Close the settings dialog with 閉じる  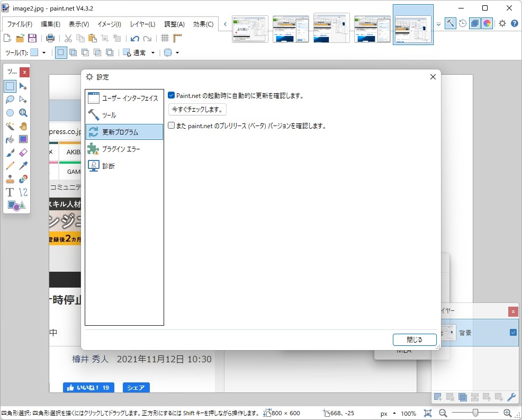pos(414,339)
